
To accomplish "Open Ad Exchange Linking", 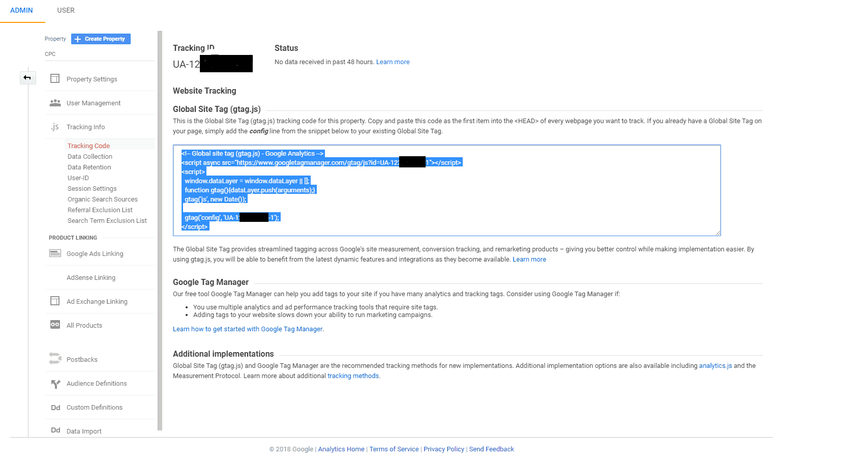I will tap(97, 302).
